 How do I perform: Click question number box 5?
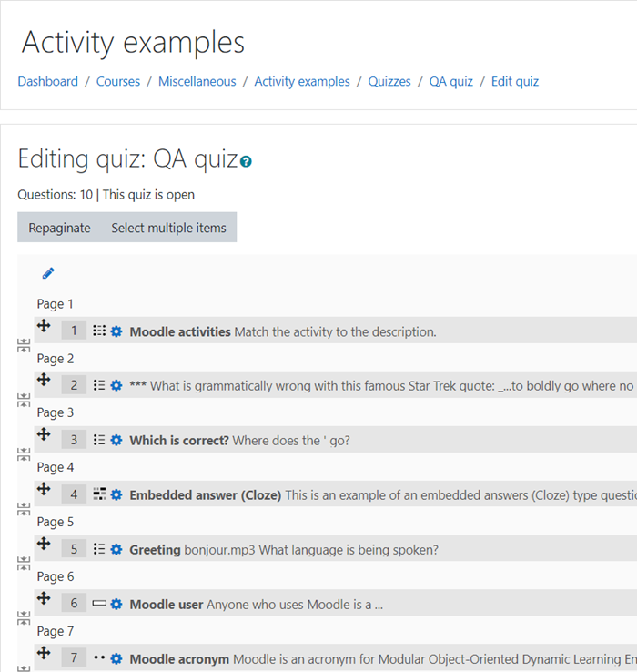74,548
